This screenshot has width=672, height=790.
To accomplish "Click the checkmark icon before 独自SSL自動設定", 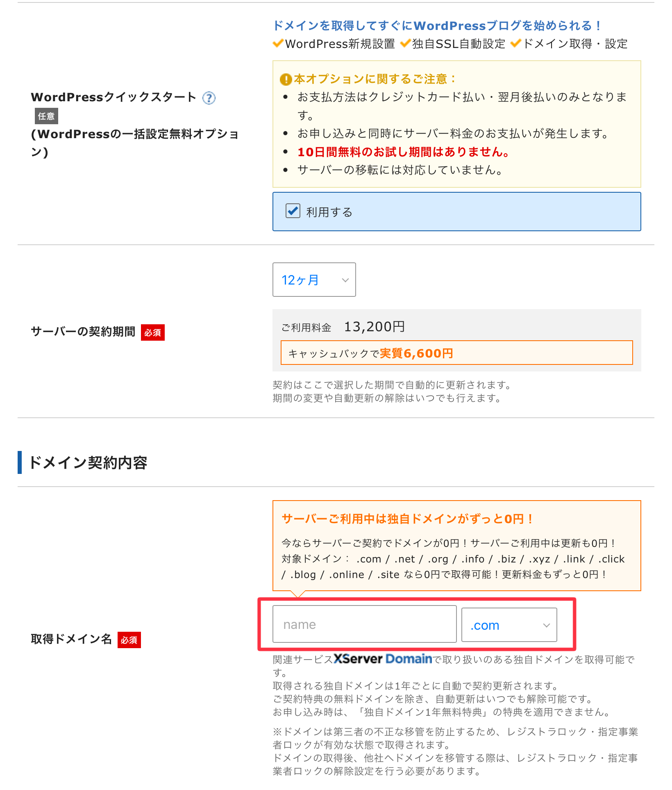I will pos(405,43).
